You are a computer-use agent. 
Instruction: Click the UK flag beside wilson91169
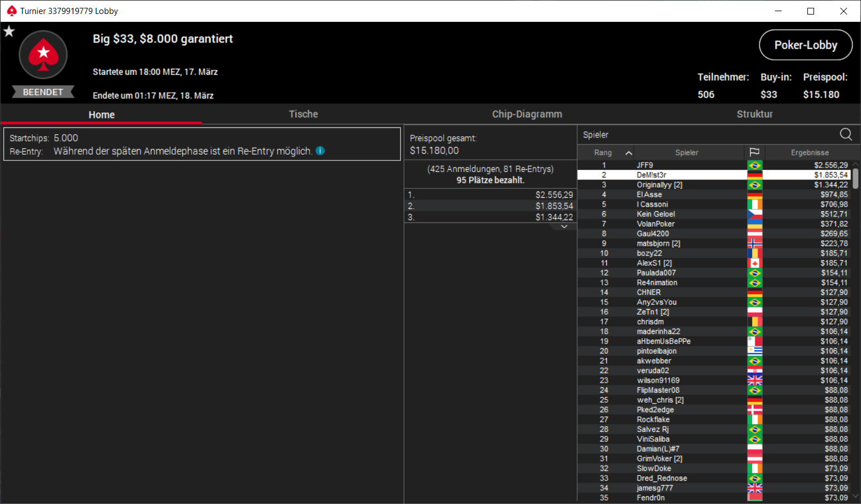pos(754,381)
